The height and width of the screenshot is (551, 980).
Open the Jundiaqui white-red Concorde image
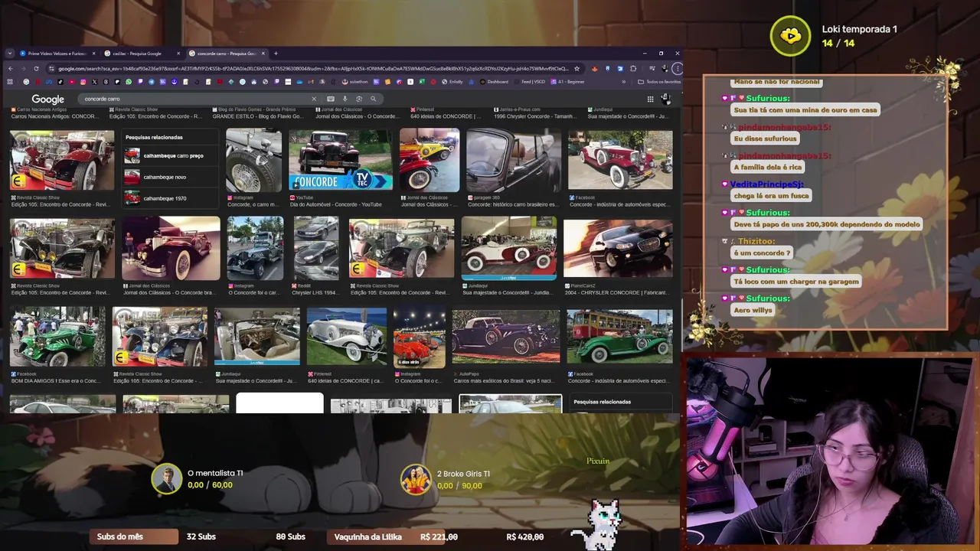pos(509,249)
